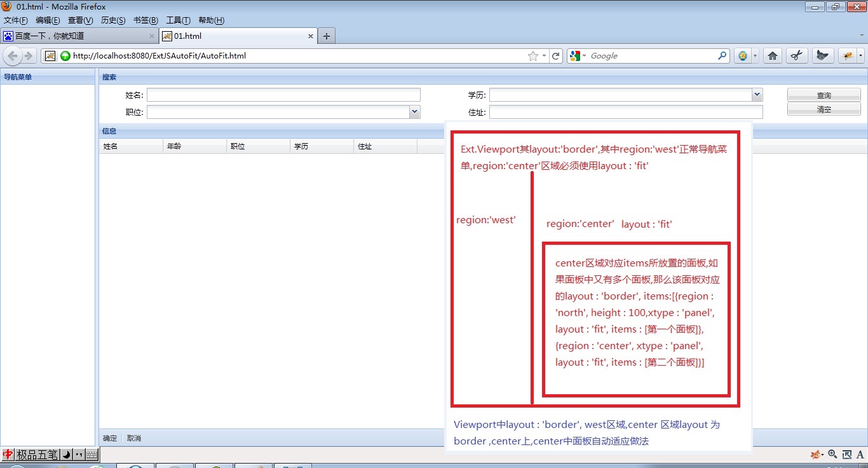Open the address bar history dropdown arrow
Image resolution: width=868 pixels, height=468 pixels.
(544, 56)
